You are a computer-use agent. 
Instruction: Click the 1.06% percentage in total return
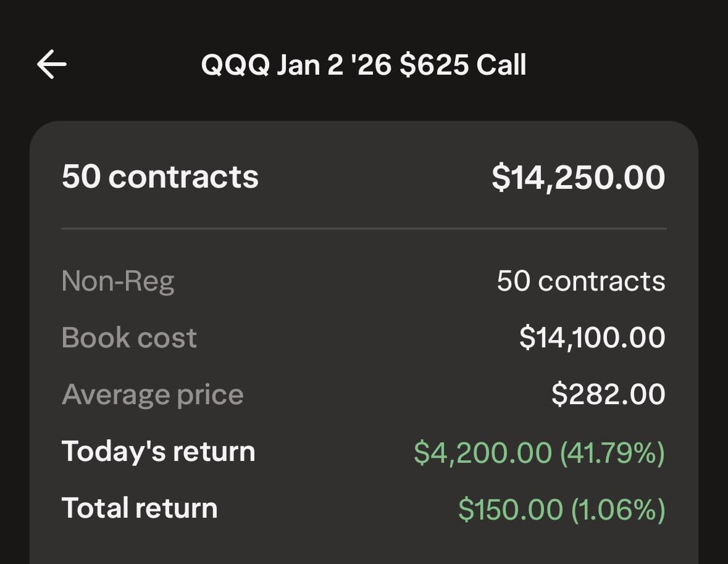point(618,510)
